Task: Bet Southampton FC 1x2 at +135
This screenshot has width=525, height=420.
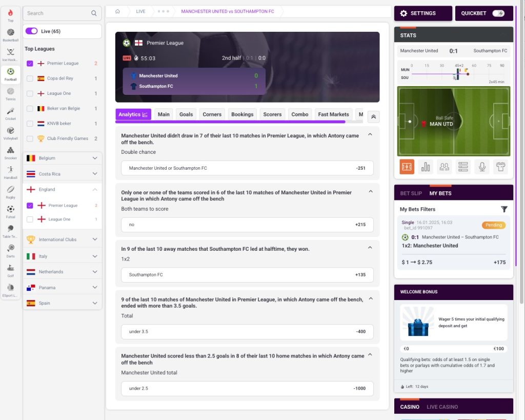Action: 247,275
